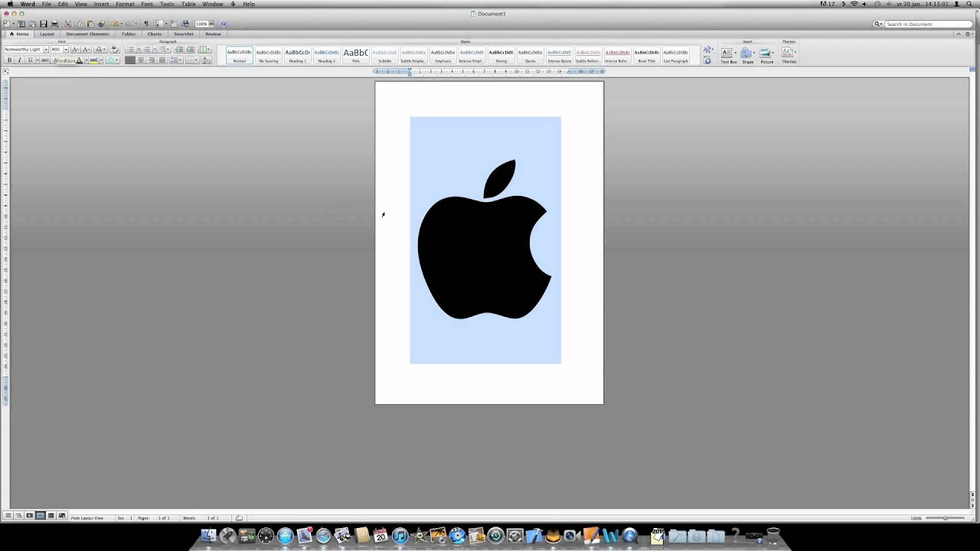Adjust the zoom slider in the status bar

(945, 518)
